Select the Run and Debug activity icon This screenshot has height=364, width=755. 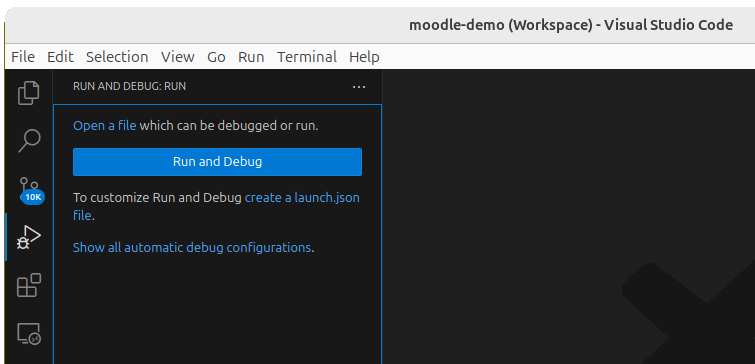click(29, 237)
